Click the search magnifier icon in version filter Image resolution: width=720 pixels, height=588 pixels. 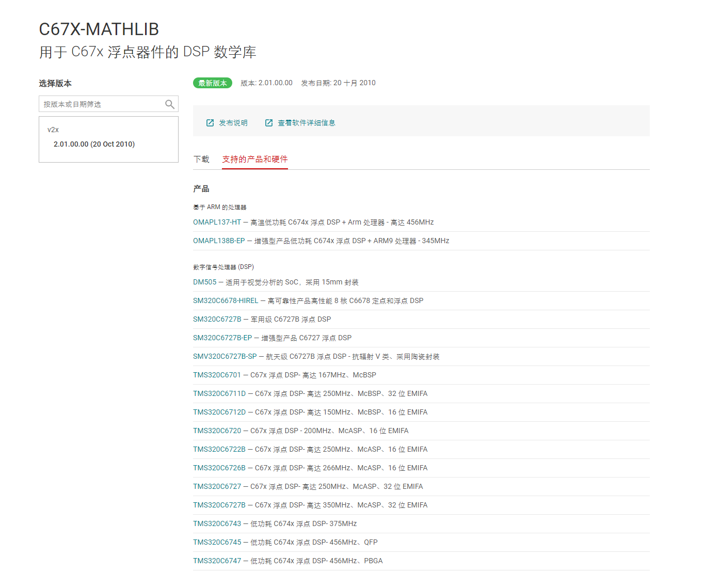point(169,104)
